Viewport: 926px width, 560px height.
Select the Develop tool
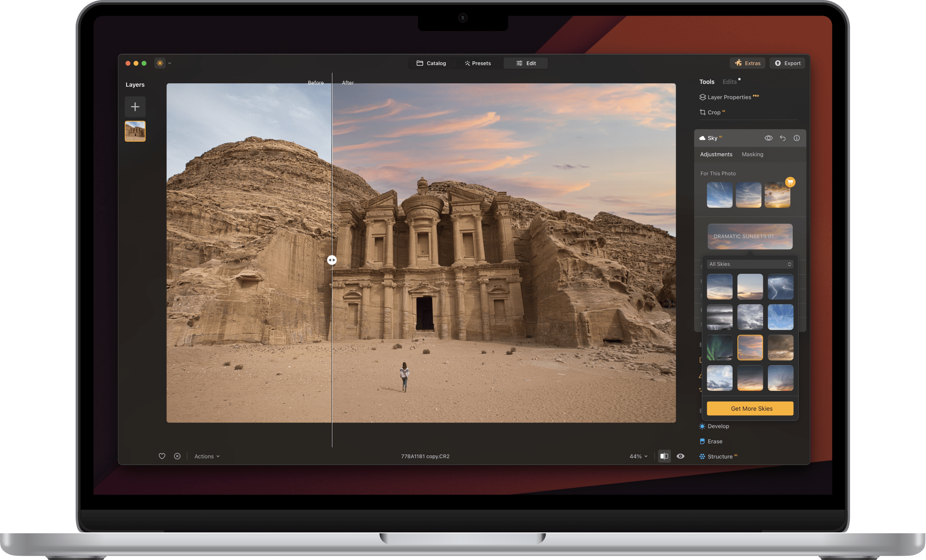pyautogui.click(x=718, y=426)
